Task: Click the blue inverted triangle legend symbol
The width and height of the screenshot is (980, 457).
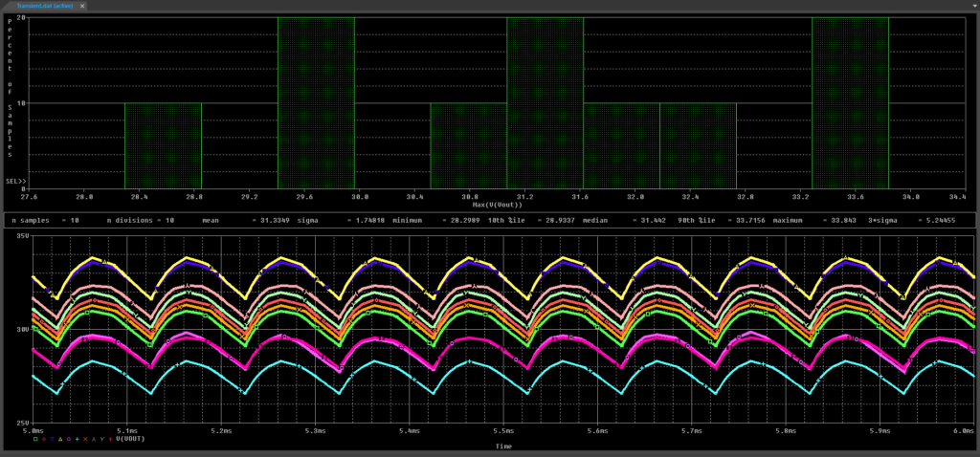Action: point(52,439)
